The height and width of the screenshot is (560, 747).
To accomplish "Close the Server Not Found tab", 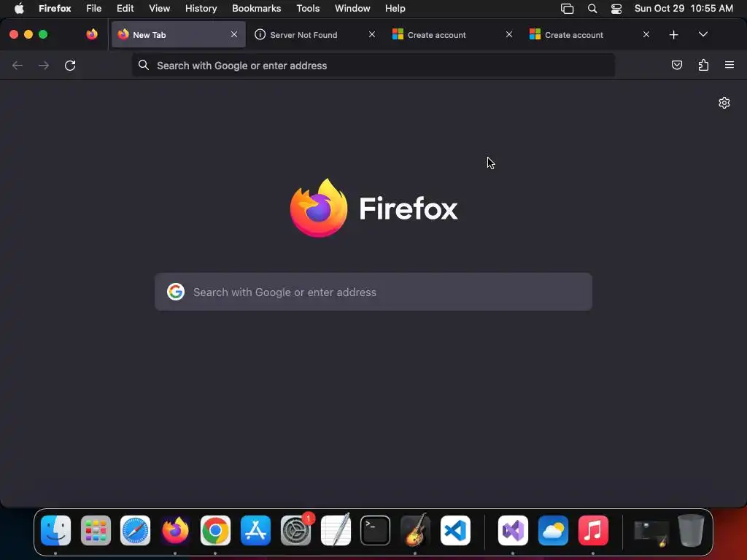I will click(371, 34).
